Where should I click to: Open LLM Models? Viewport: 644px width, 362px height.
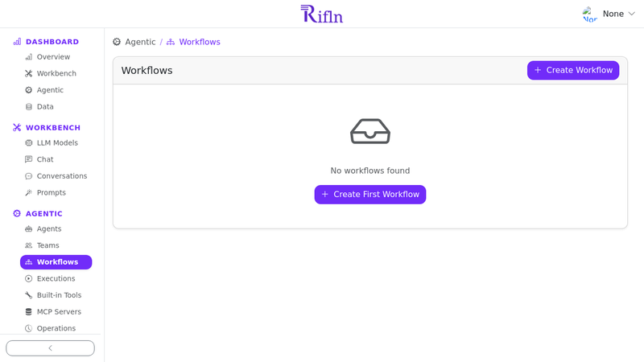tap(57, 143)
